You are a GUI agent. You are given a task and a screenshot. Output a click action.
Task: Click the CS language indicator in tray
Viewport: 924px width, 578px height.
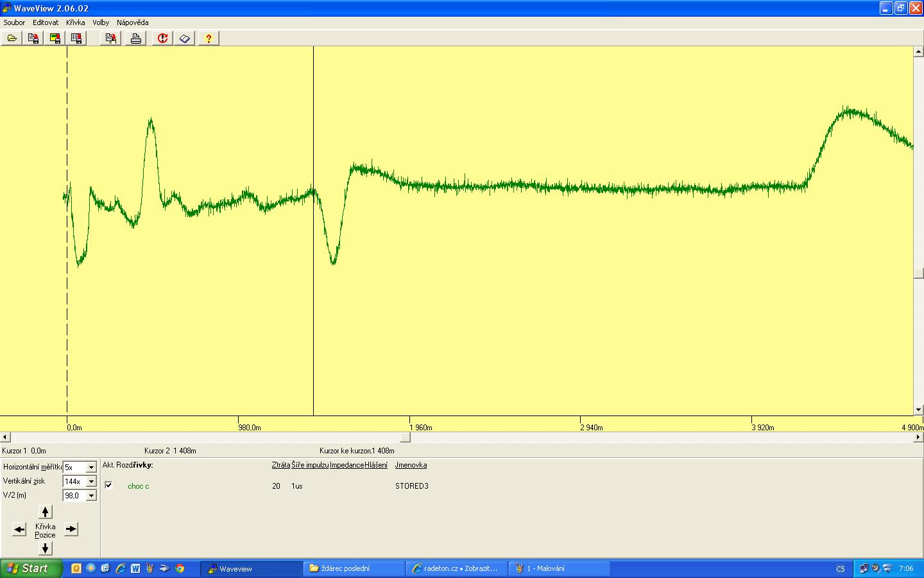pyautogui.click(x=841, y=569)
